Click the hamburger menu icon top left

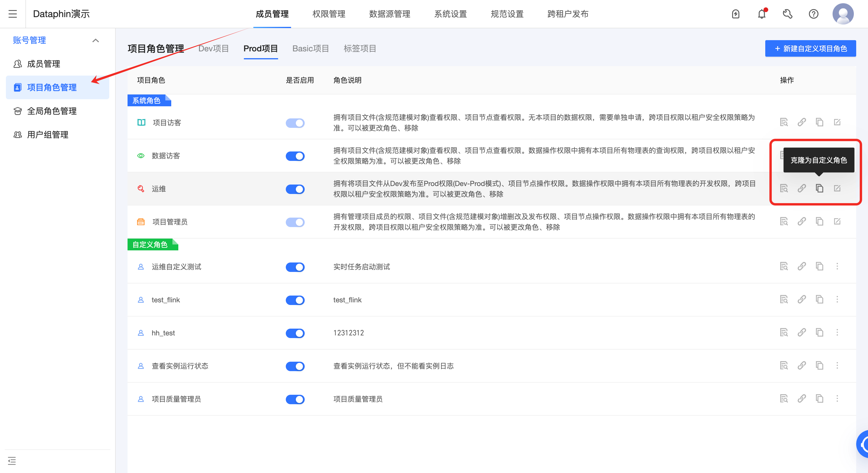click(x=12, y=14)
